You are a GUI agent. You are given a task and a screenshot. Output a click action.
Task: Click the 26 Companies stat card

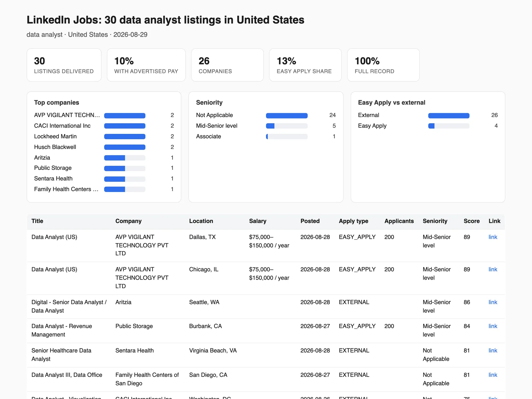coord(227,65)
